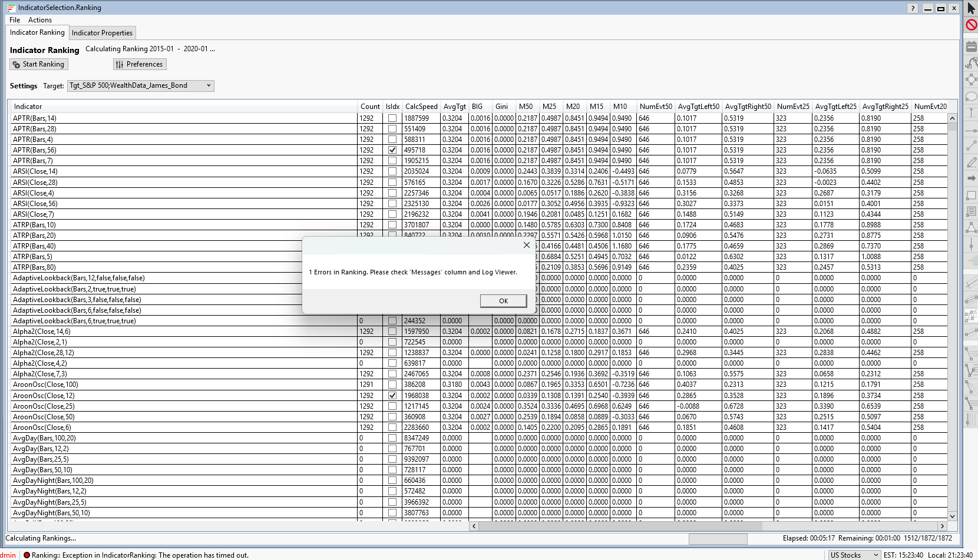Switch to Indicator Properties tab
Viewport: 978px width, 560px height.
[x=102, y=33]
